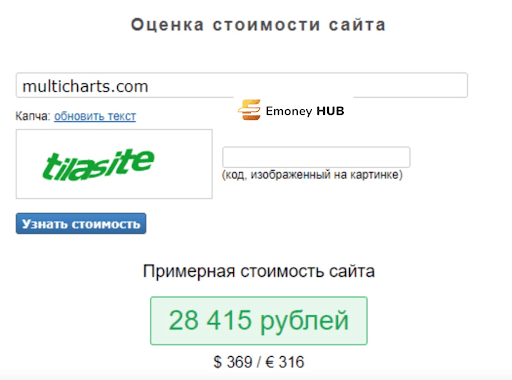Click the 'Узнать стоимость' blue button

pyautogui.click(x=81, y=223)
